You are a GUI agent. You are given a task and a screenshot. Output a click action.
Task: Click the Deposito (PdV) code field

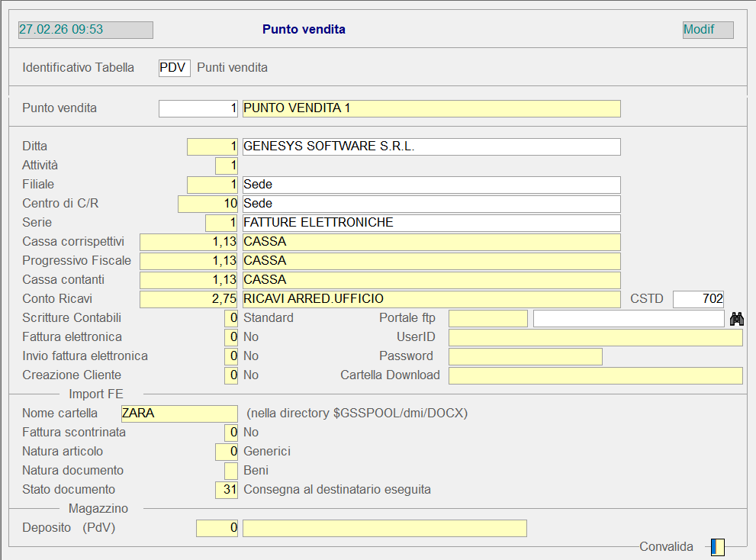pyautogui.click(x=217, y=528)
